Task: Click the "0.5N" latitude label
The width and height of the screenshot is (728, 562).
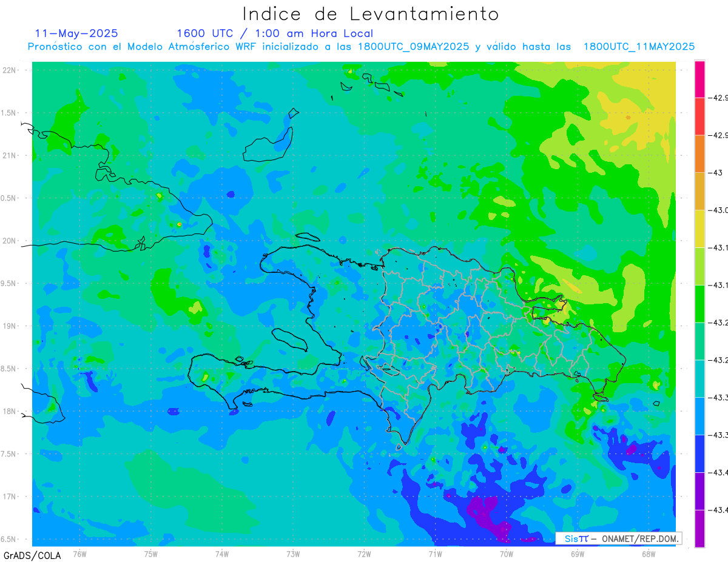Action: tap(9, 198)
